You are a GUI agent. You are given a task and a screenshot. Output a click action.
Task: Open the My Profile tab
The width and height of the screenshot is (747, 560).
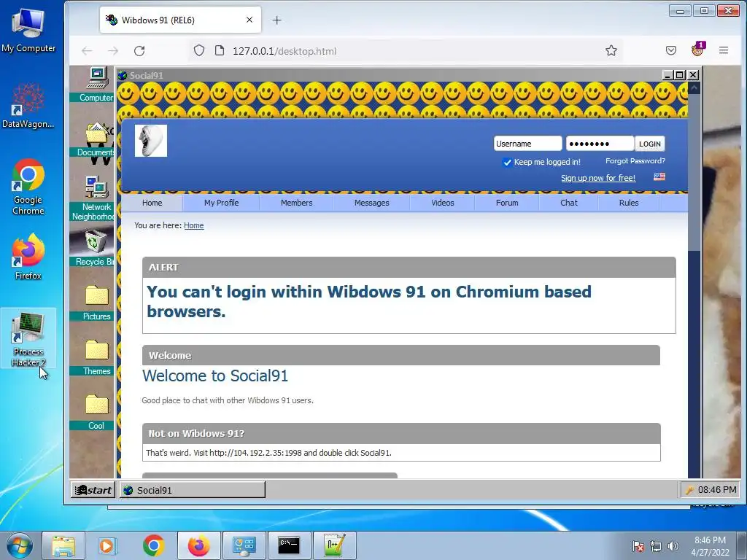tap(222, 203)
